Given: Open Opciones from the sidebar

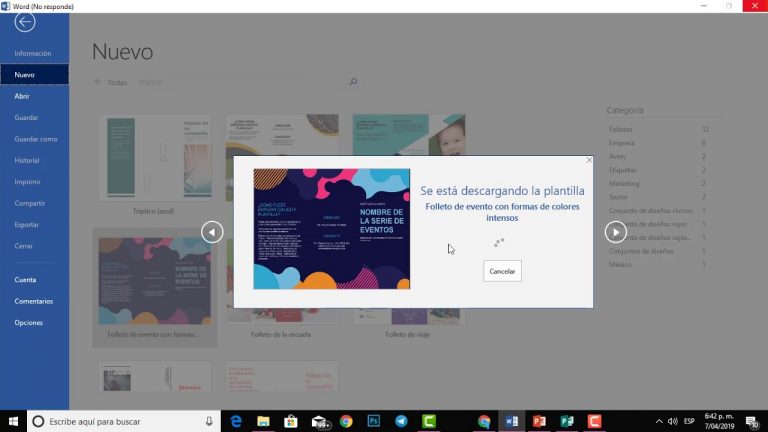Looking at the screenshot, I should pos(28,322).
